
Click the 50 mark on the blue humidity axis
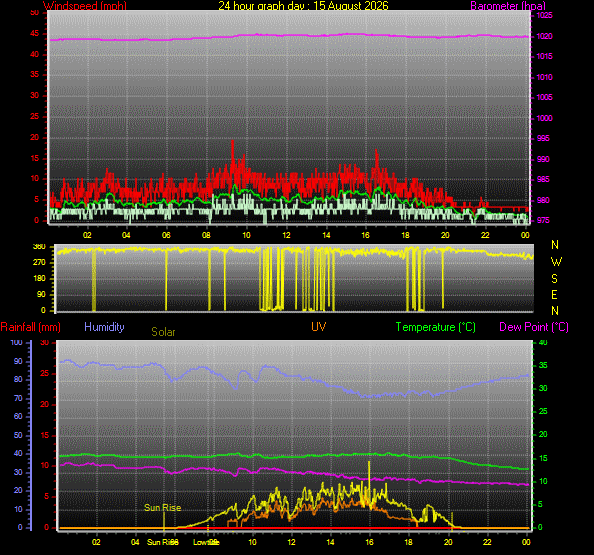click(x=18, y=435)
